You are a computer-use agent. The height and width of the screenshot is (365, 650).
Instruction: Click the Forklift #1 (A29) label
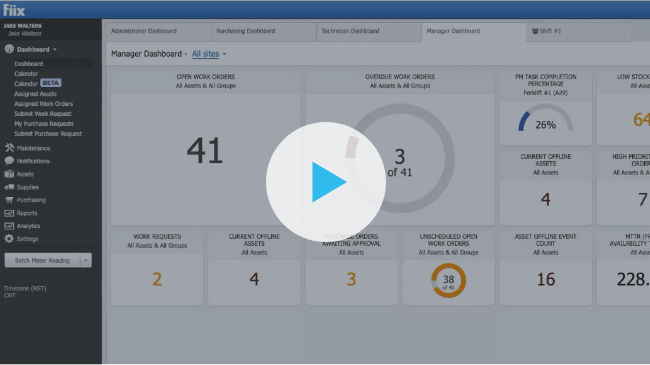[x=546, y=93]
